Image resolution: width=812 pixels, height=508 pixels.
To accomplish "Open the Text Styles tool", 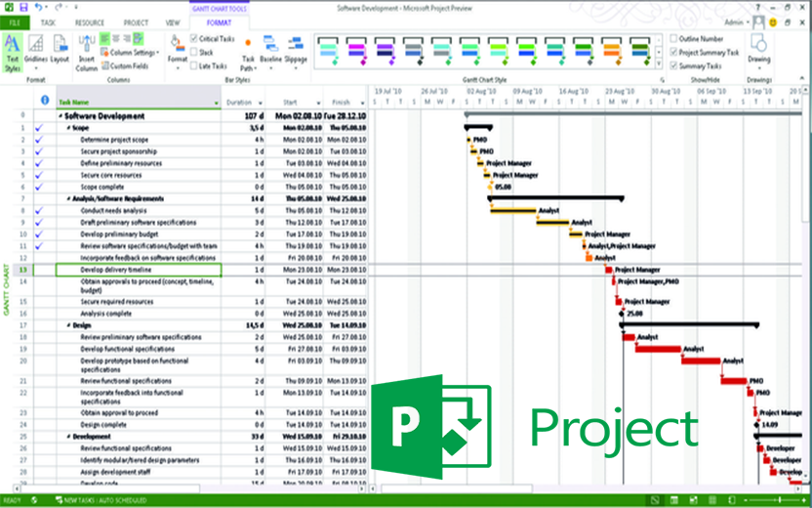I will [13, 53].
